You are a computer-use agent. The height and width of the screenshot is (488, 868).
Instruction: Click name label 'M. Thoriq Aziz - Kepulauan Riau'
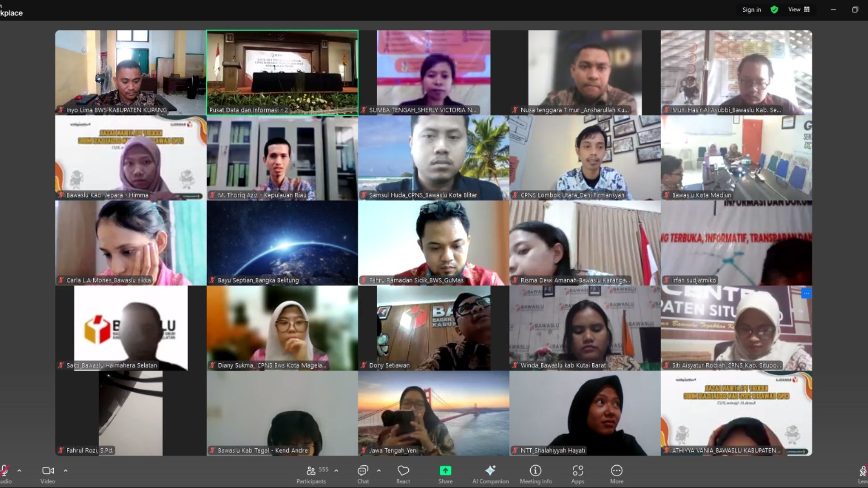[262, 195]
